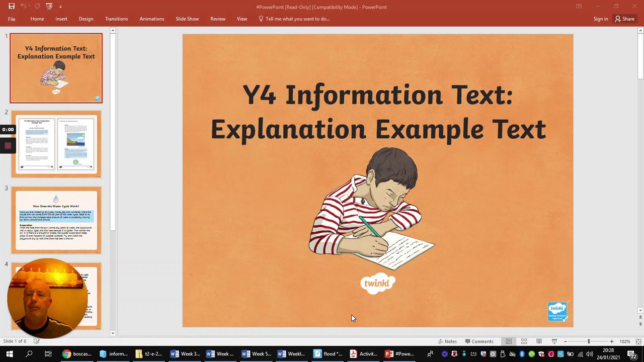Click spell check icon in status bar
The width and height of the screenshot is (644, 362).
tap(37, 341)
